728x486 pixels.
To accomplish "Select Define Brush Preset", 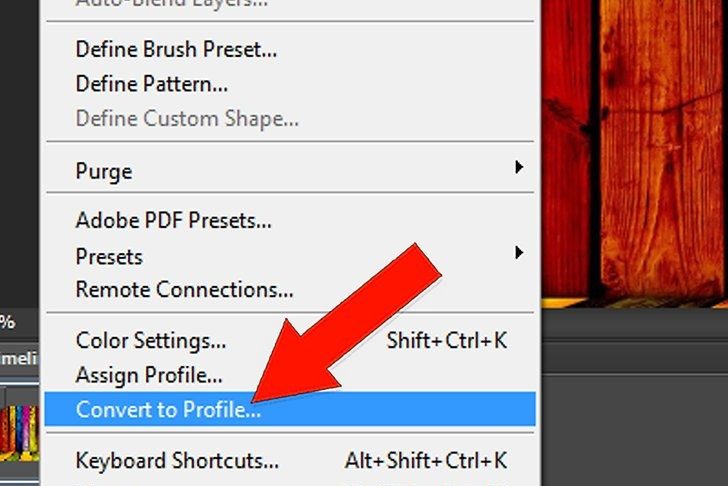I will pyautogui.click(x=176, y=48).
